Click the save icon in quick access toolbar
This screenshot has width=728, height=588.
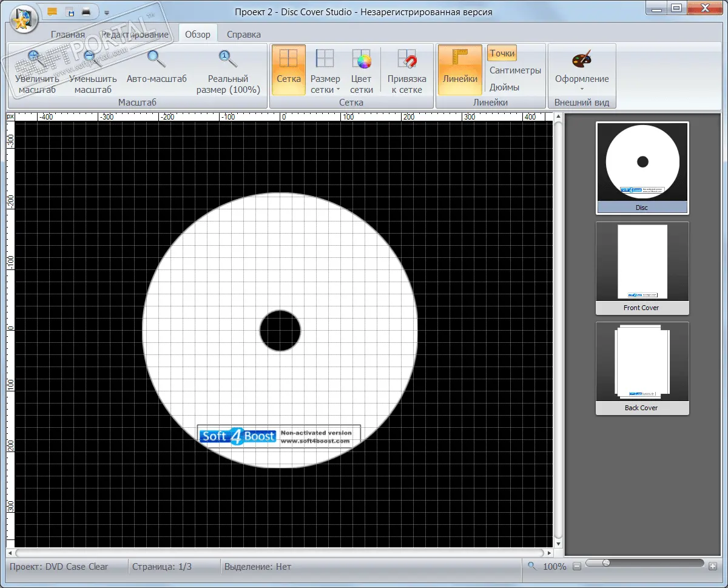coord(70,12)
